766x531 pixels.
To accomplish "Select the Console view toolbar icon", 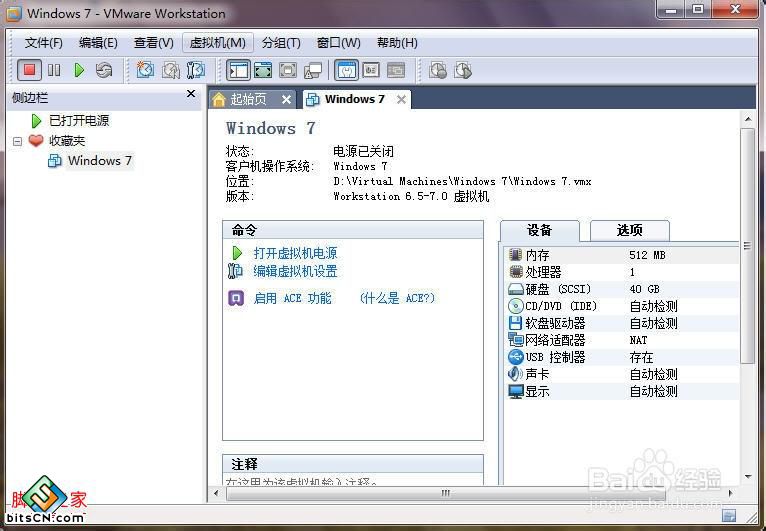I will (x=396, y=70).
